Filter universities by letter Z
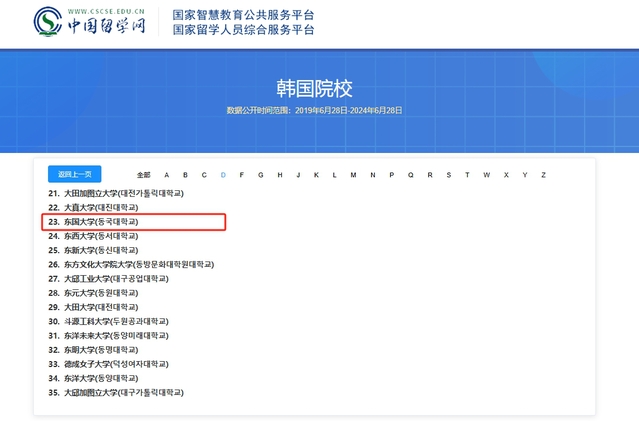This screenshot has height=421, width=639. [x=543, y=175]
